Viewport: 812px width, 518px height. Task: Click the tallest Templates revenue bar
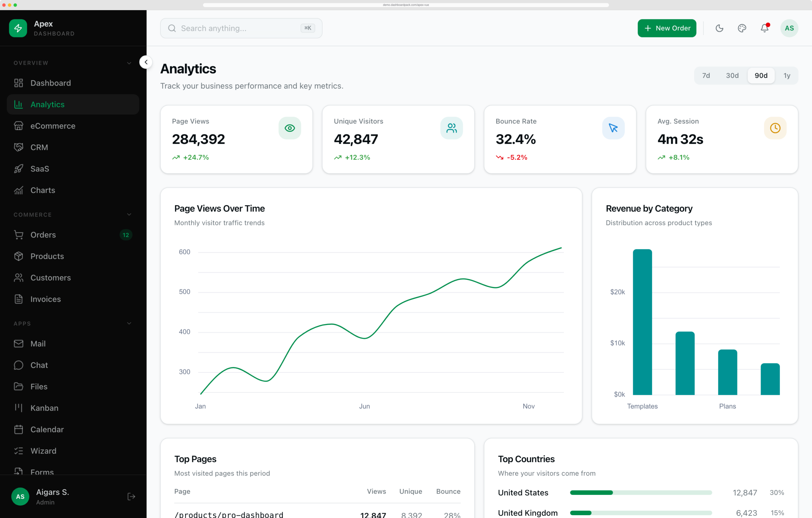coord(642,322)
